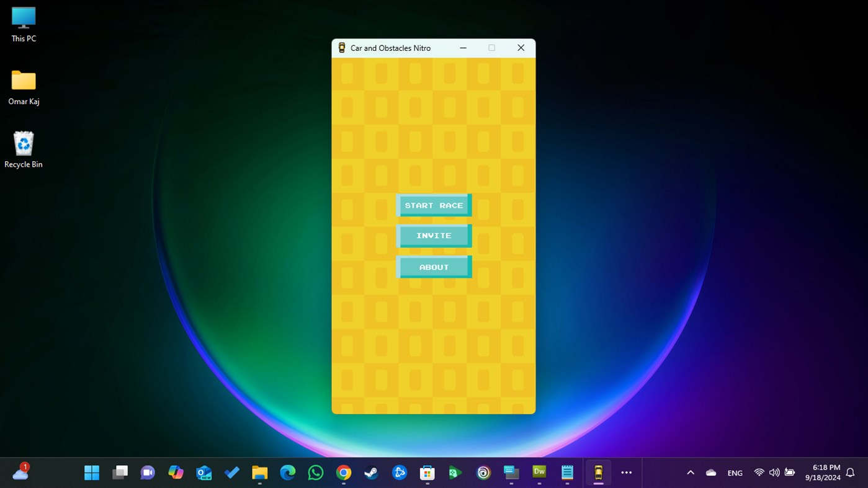Open the weather widget on taskbar
The width and height of the screenshot is (868, 488).
20,472
